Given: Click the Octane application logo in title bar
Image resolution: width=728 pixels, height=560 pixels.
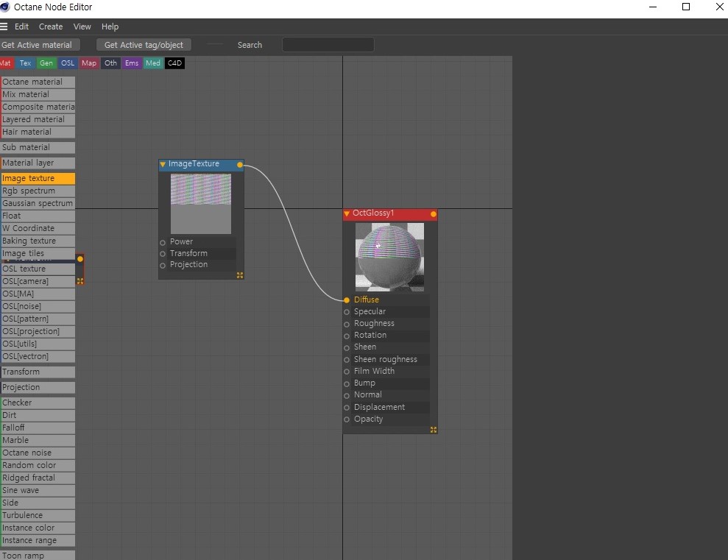Looking at the screenshot, I should 4,7.
